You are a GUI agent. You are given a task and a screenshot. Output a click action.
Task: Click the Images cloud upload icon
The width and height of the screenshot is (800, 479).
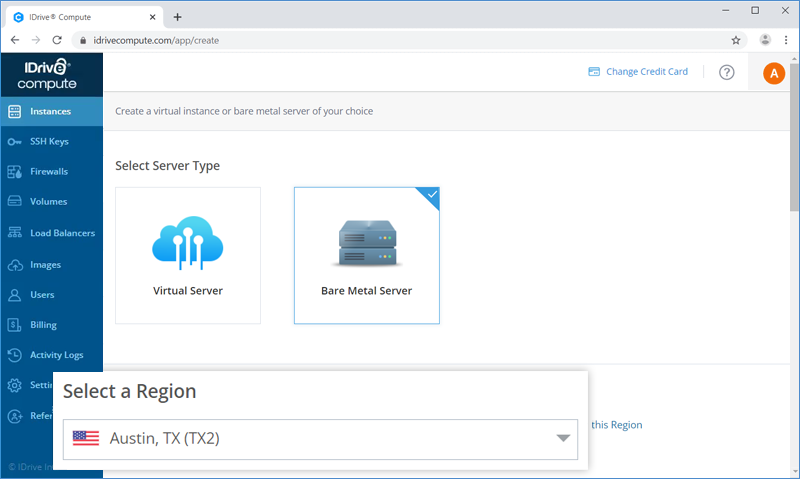tap(15, 265)
